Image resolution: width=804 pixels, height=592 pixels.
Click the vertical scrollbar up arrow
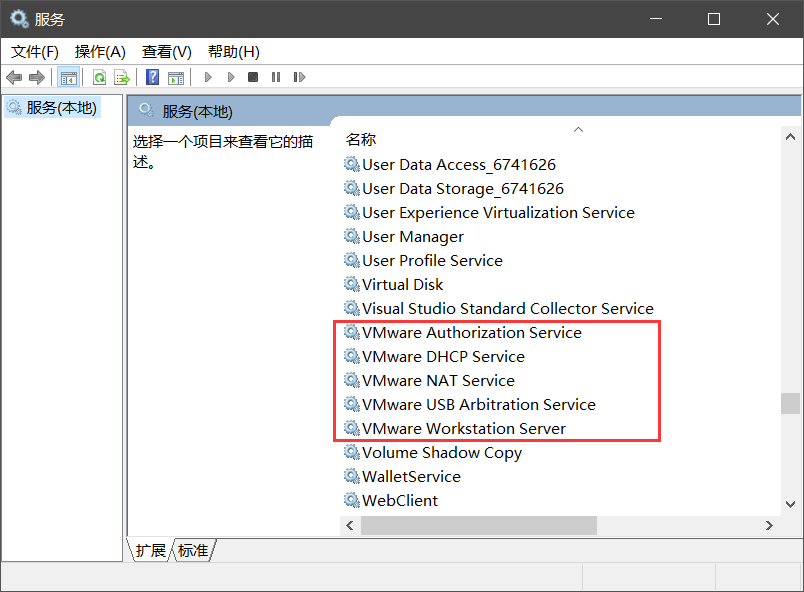(x=790, y=137)
